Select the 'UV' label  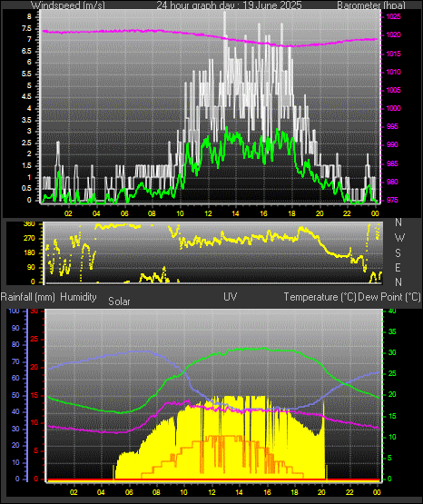[x=231, y=297]
